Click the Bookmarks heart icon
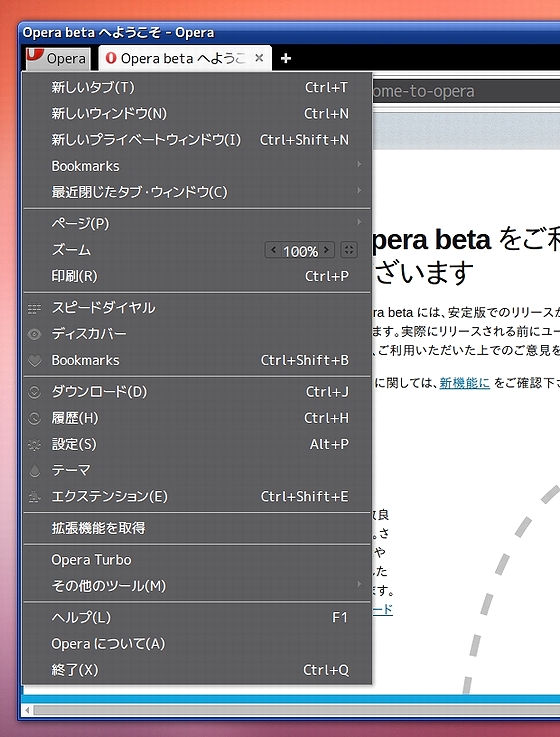Image resolution: width=560 pixels, height=737 pixels. (x=34, y=361)
